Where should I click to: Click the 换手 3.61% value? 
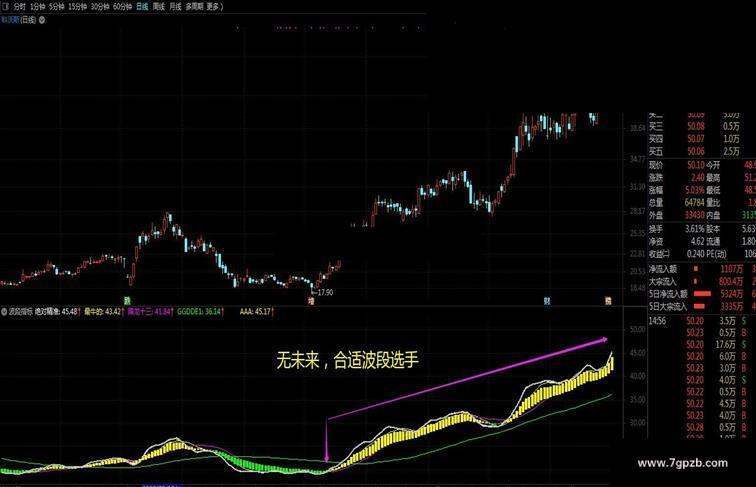tap(695, 229)
